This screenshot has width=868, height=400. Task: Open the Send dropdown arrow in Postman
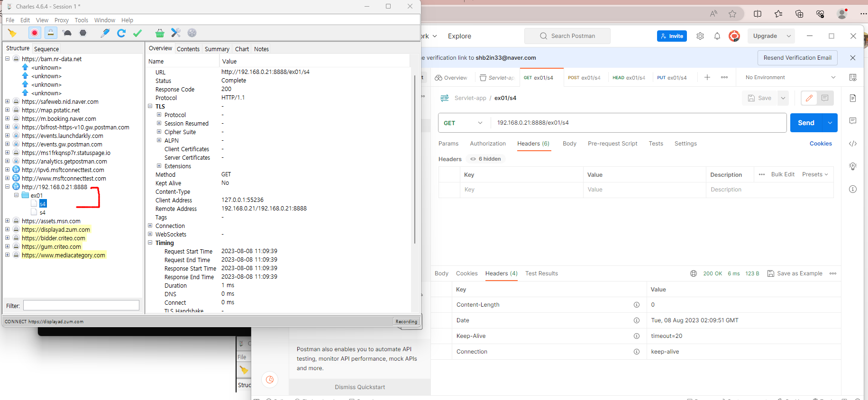click(x=830, y=123)
